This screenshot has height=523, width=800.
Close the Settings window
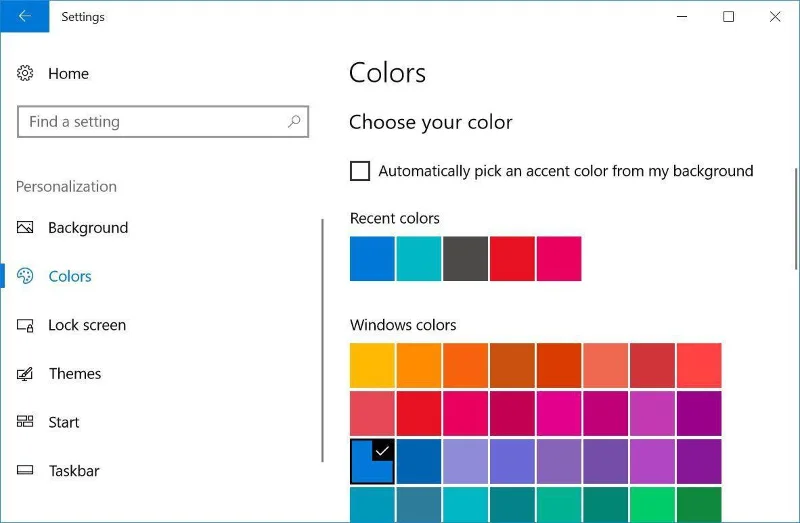pyautogui.click(x=775, y=16)
